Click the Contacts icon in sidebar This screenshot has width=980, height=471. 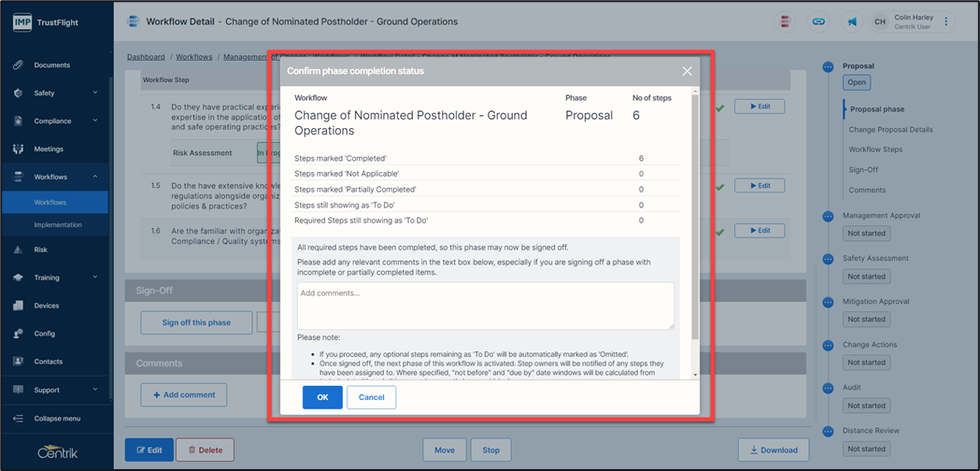[18, 361]
